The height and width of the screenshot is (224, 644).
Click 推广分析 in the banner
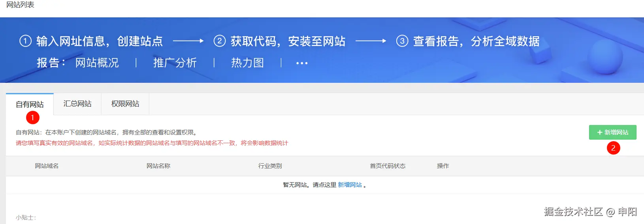pos(175,63)
